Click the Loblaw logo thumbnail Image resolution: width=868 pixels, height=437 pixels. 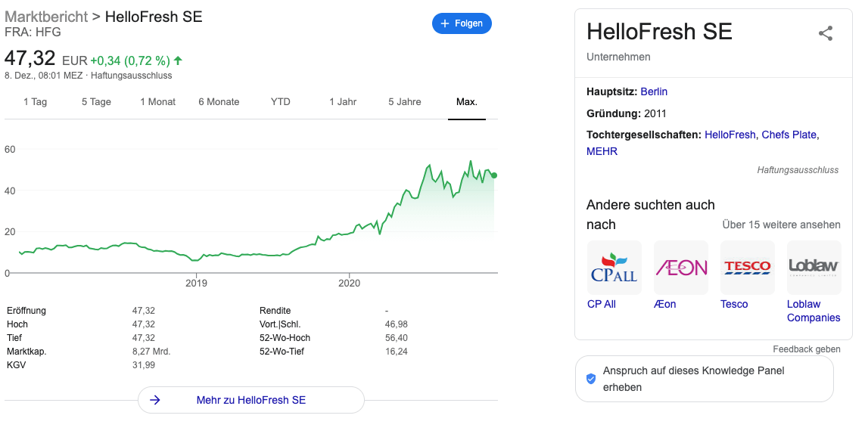[814, 268]
